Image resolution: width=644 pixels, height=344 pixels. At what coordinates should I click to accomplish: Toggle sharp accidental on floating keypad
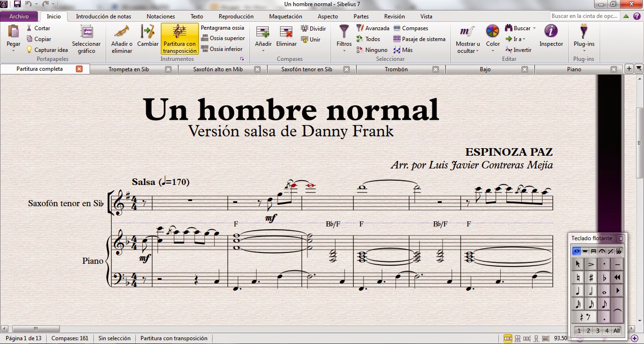591,277
